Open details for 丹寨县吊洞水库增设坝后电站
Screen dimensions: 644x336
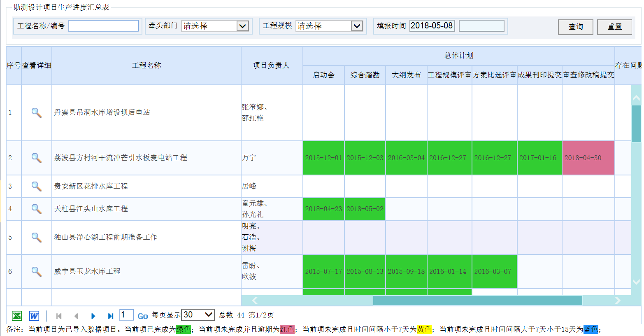pos(36,112)
